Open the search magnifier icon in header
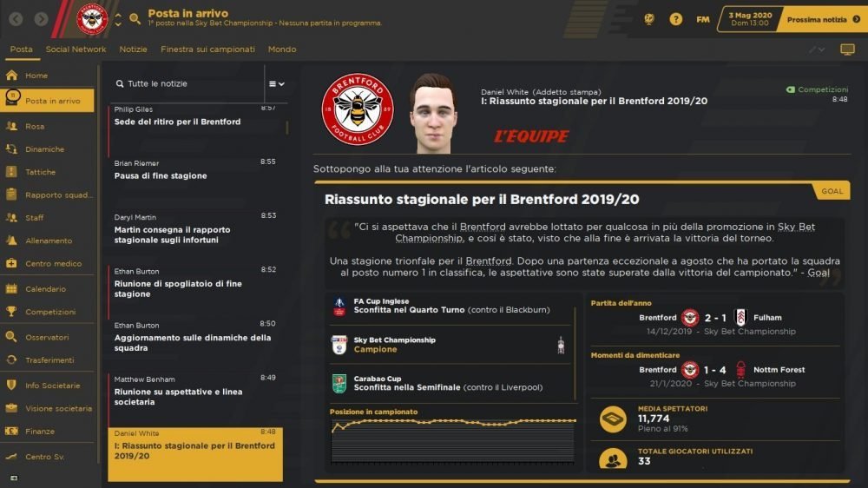 coord(135,19)
